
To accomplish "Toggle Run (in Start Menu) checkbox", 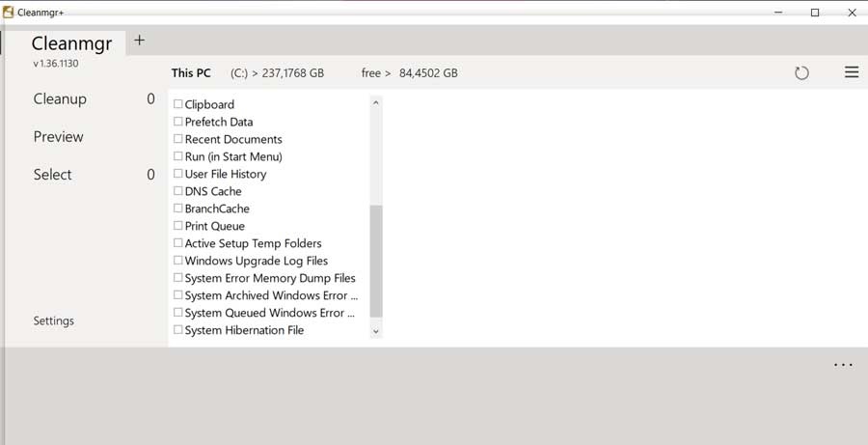I will click(177, 155).
